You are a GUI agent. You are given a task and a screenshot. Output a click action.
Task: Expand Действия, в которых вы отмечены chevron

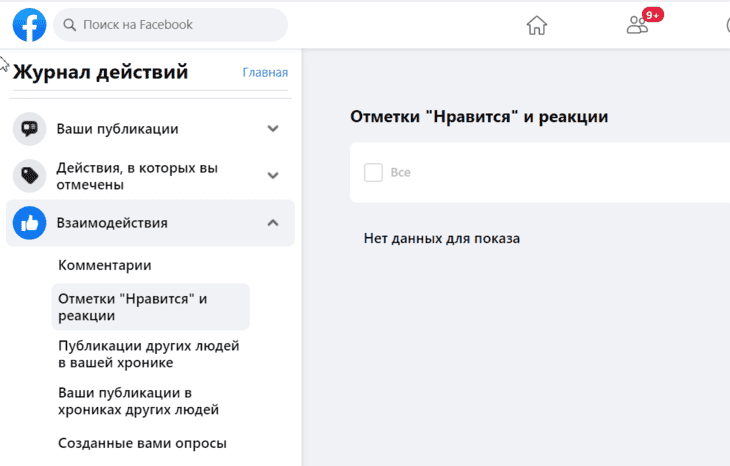click(273, 176)
